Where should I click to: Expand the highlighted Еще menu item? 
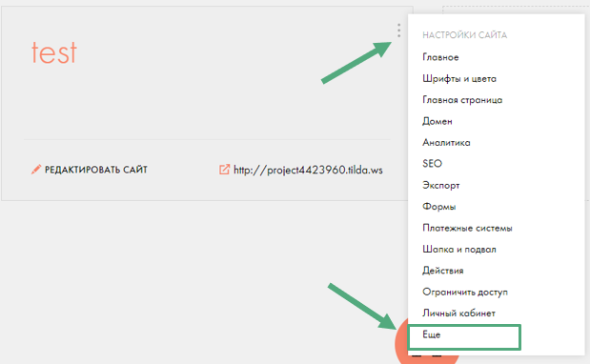tap(465, 337)
